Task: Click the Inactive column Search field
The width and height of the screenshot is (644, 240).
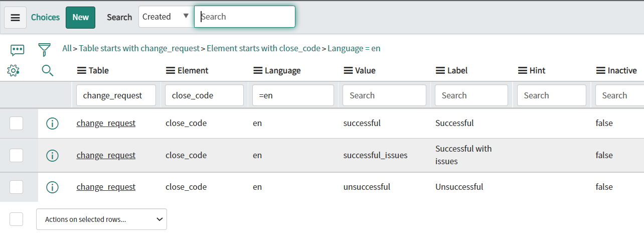Action: [x=620, y=95]
